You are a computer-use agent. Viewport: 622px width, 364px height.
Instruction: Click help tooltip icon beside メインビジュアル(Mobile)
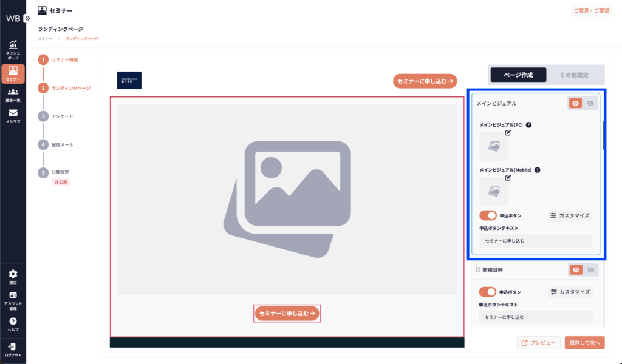537,170
